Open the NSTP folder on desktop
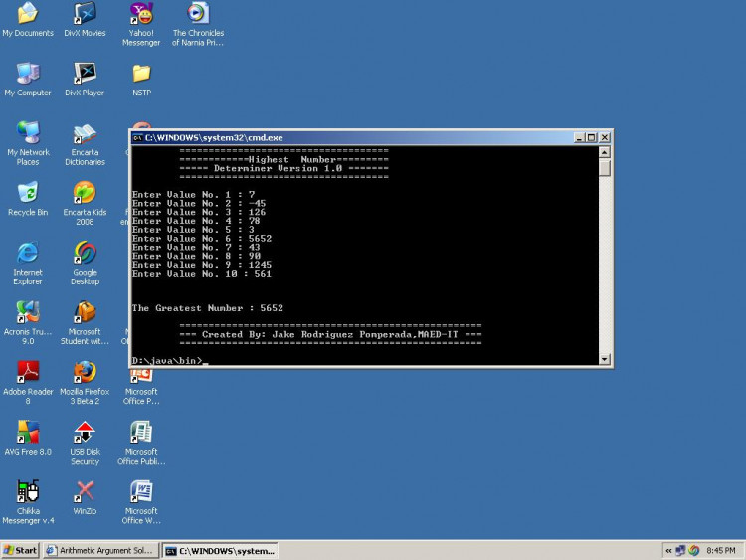Viewport: 746px width, 560px height. (141, 74)
